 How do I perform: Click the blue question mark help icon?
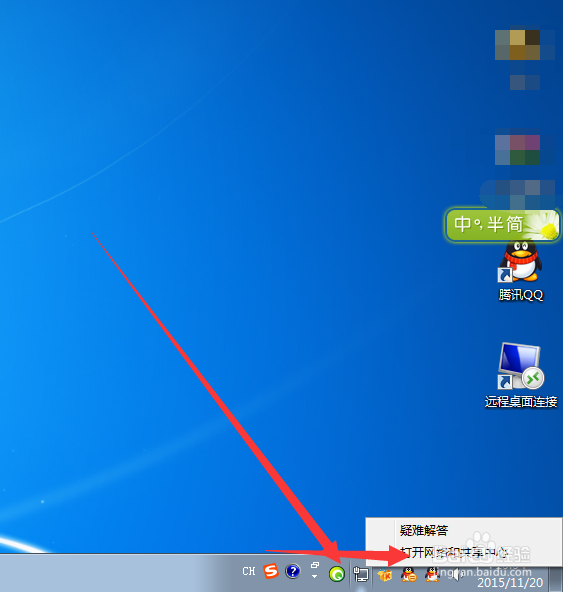coord(293,571)
